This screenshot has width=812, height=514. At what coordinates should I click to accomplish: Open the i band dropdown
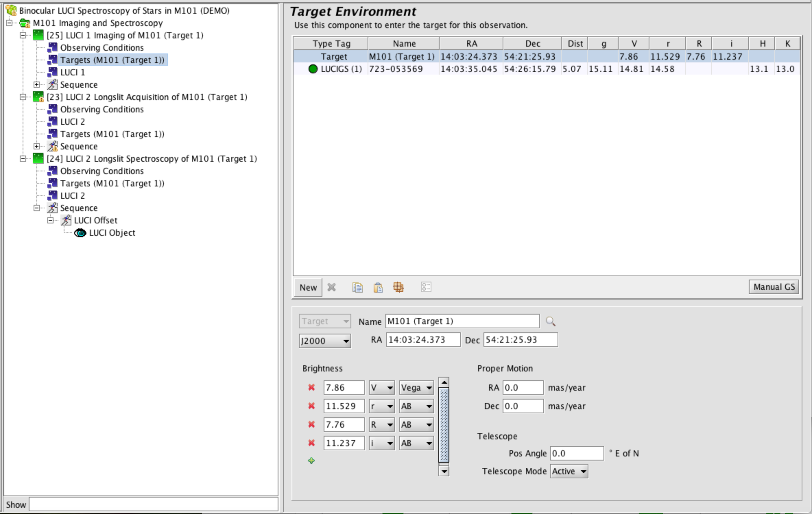click(x=382, y=443)
